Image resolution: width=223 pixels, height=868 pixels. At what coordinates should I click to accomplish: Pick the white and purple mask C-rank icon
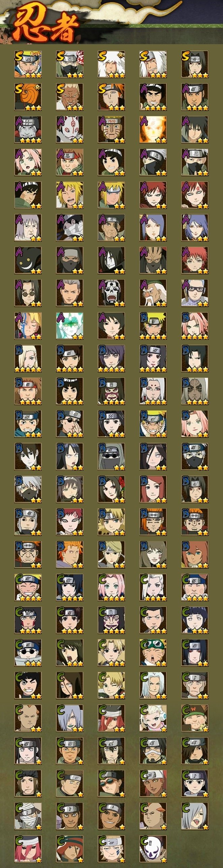point(153,849)
